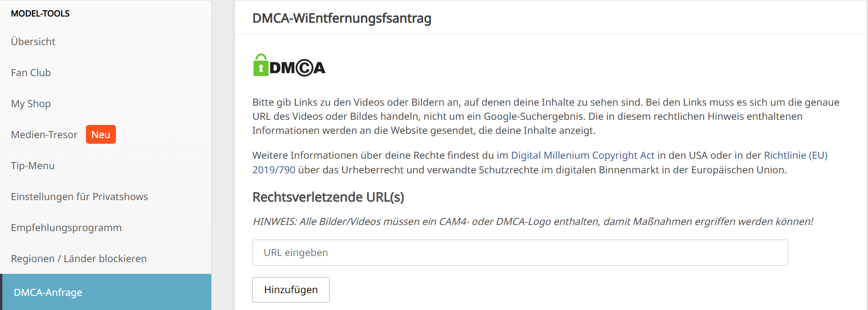
Task: Click the Rechtsverletzende URL(s) heading
Action: pyautogui.click(x=328, y=197)
